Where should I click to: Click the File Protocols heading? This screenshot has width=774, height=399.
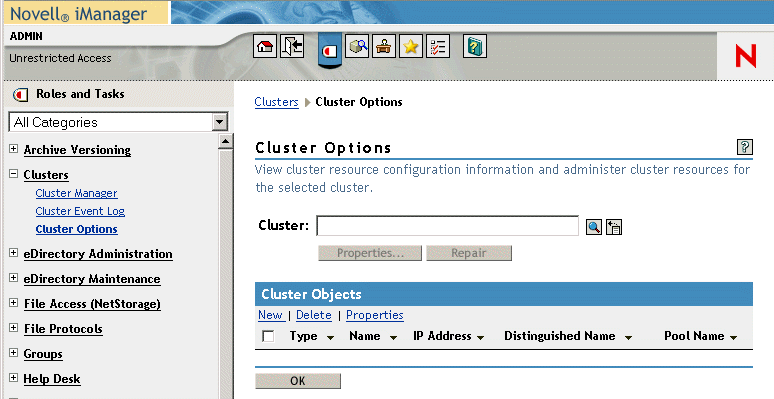pos(63,329)
